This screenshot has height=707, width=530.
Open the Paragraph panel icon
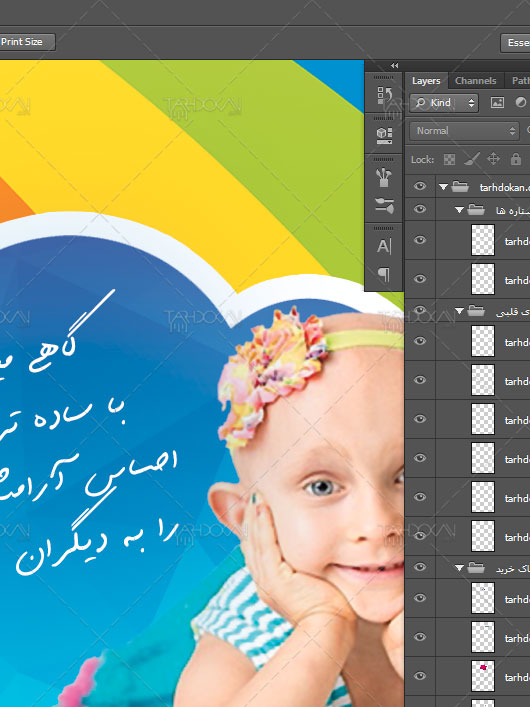(x=384, y=274)
